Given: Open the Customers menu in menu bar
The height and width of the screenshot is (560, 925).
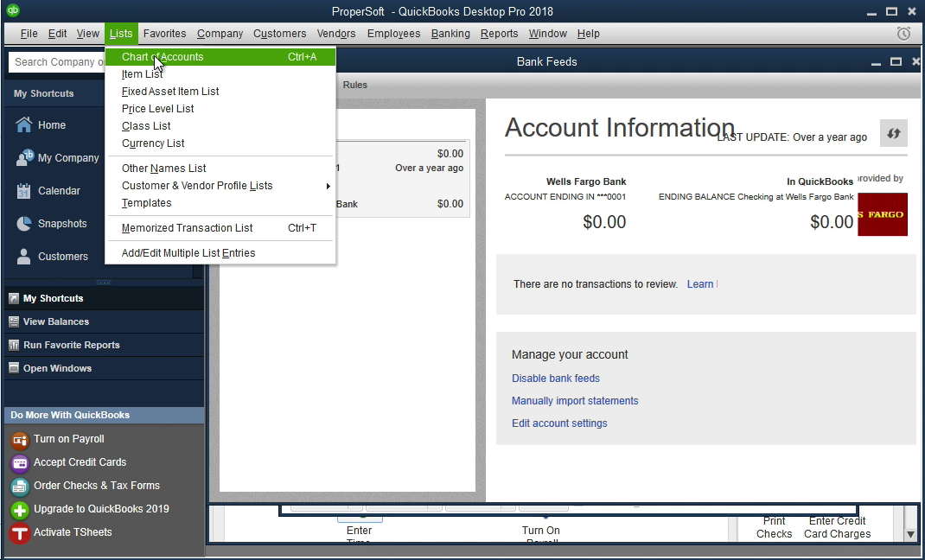Looking at the screenshot, I should pyautogui.click(x=279, y=34).
